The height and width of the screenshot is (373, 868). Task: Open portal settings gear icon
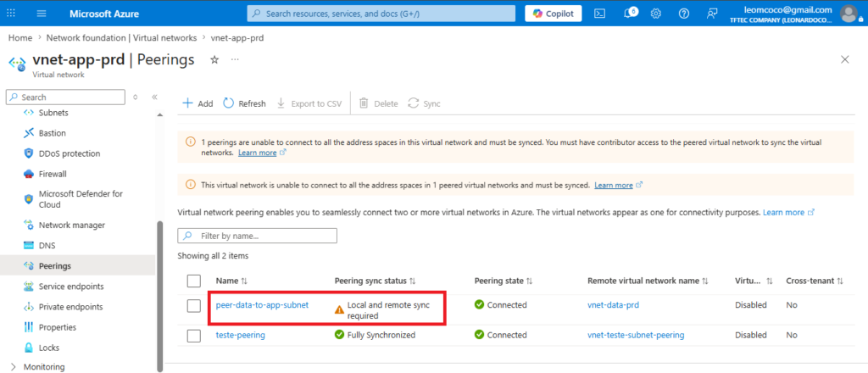pyautogui.click(x=656, y=14)
